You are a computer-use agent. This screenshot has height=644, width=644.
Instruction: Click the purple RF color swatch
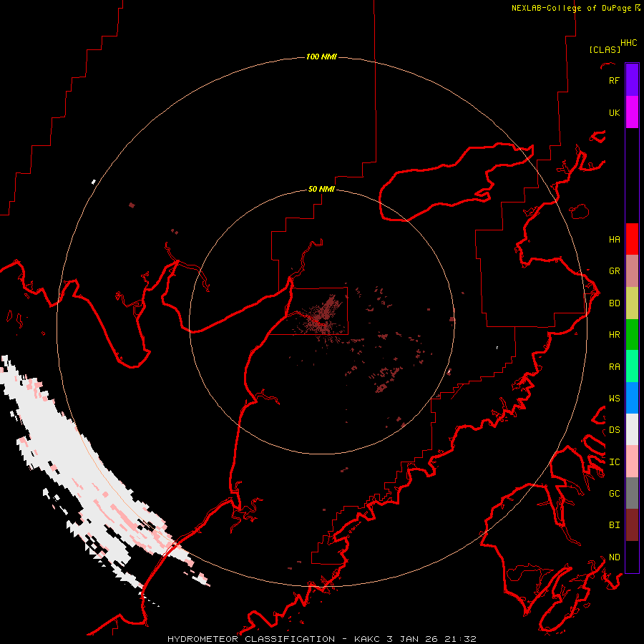pyautogui.click(x=632, y=80)
